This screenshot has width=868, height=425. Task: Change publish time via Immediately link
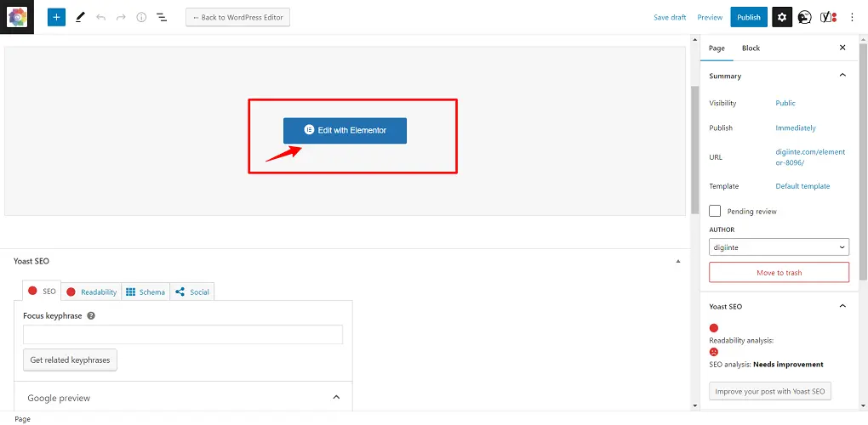[x=796, y=127]
